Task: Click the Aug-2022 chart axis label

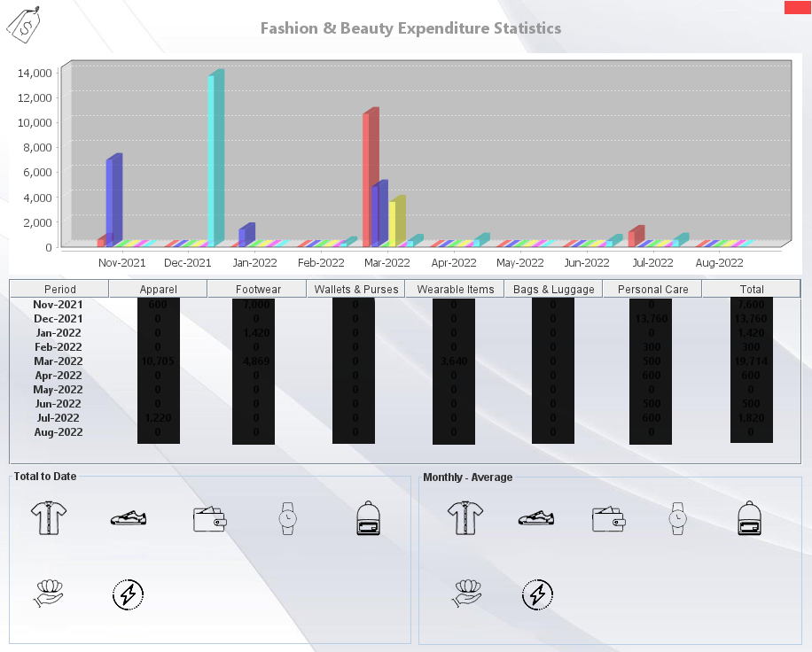Action: 719,262
